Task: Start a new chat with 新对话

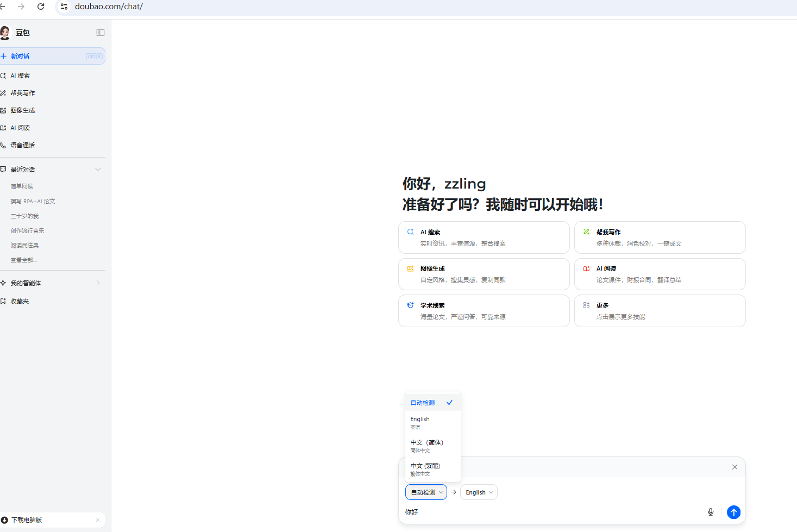Action: pos(52,56)
